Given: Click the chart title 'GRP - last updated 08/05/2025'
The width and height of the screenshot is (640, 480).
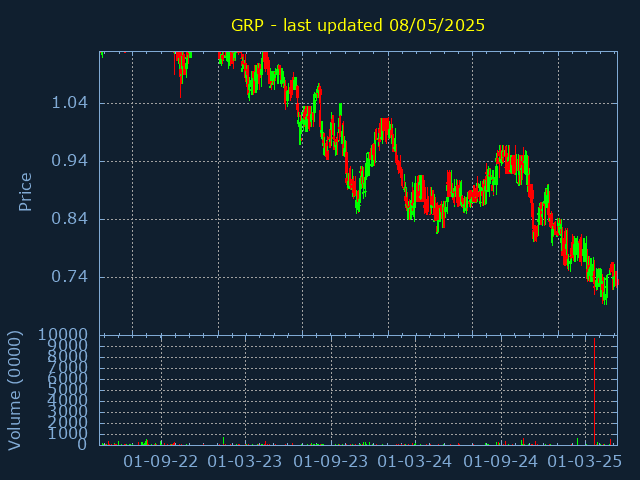Looking at the screenshot, I should click(358, 25).
